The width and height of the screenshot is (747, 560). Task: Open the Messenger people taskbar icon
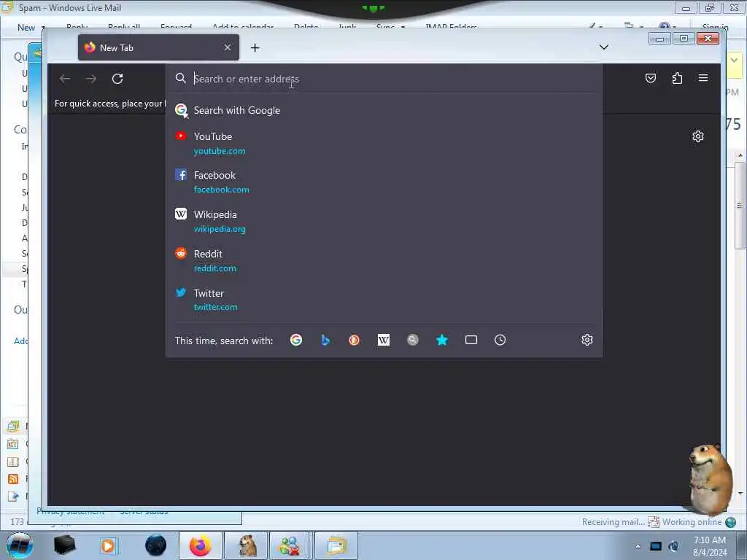290,545
